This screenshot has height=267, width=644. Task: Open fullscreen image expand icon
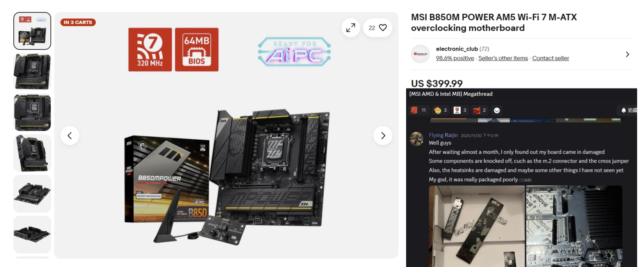click(x=351, y=28)
